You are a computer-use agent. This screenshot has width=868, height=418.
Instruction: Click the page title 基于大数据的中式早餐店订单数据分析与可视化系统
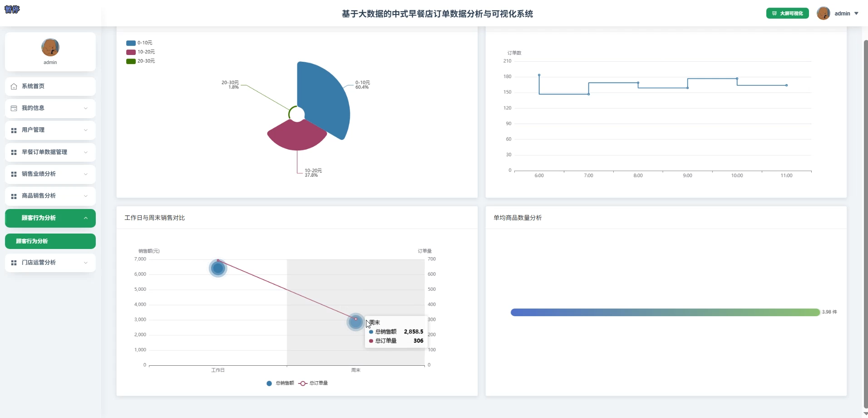(x=437, y=14)
